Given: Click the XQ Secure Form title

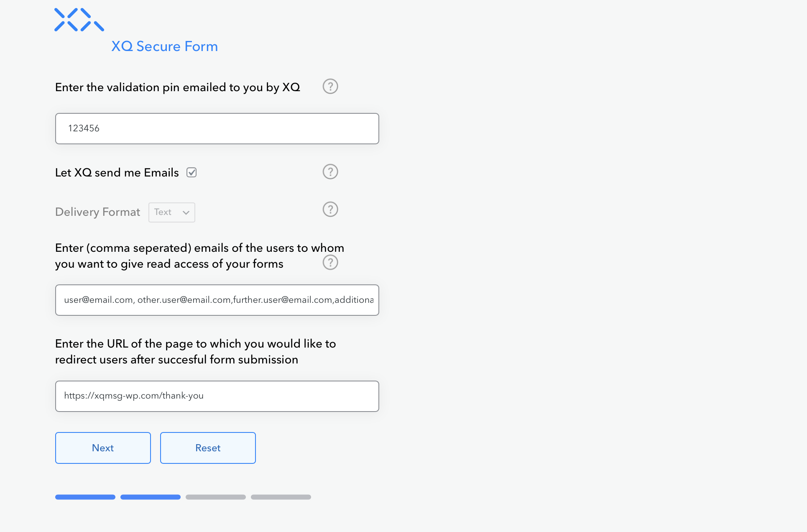Looking at the screenshot, I should point(164,46).
